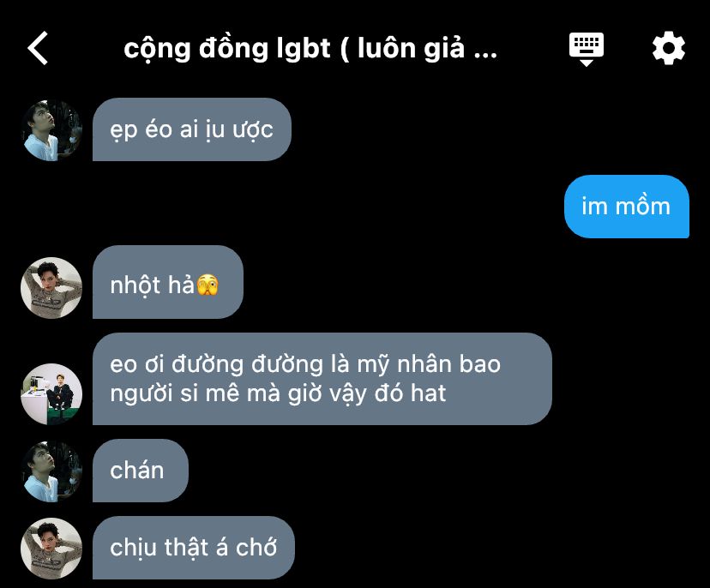Select the 'ẹp éo ai ịu ược' message bubble
Image resolution: width=710 pixels, height=588 pixels.
click(191, 129)
